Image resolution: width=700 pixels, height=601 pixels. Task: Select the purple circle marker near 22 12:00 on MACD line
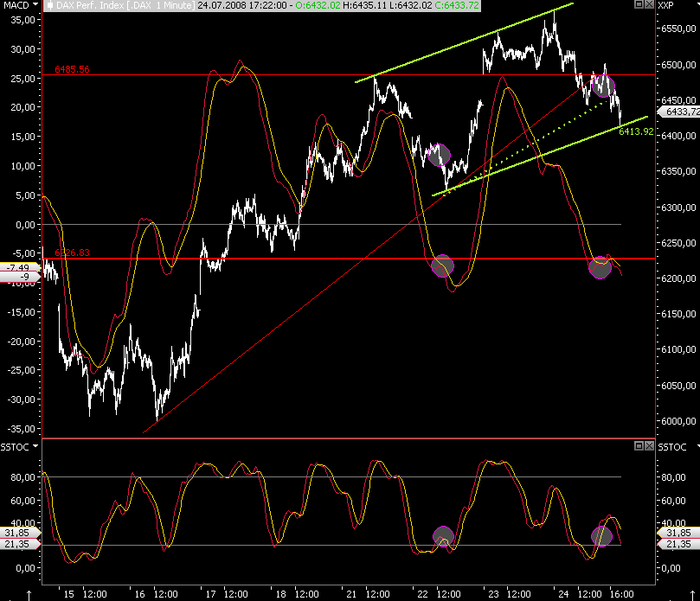(442, 266)
